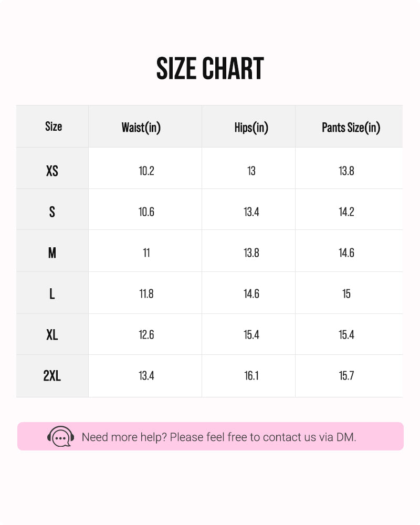Click the Size column header
Screen dimensions: 420x525
point(53,127)
